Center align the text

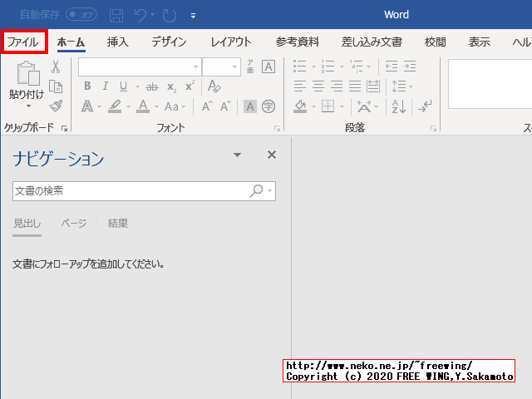(318, 86)
